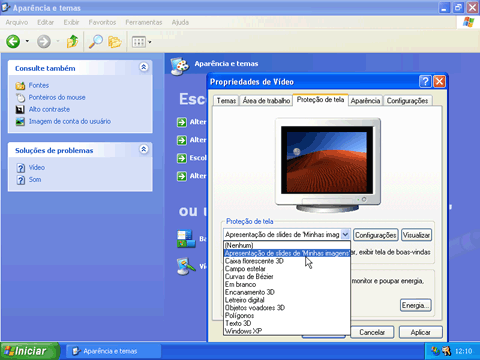The height and width of the screenshot is (360, 480).
Task: Click the fourth green arrow task icon
Action: [x=182, y=176]
